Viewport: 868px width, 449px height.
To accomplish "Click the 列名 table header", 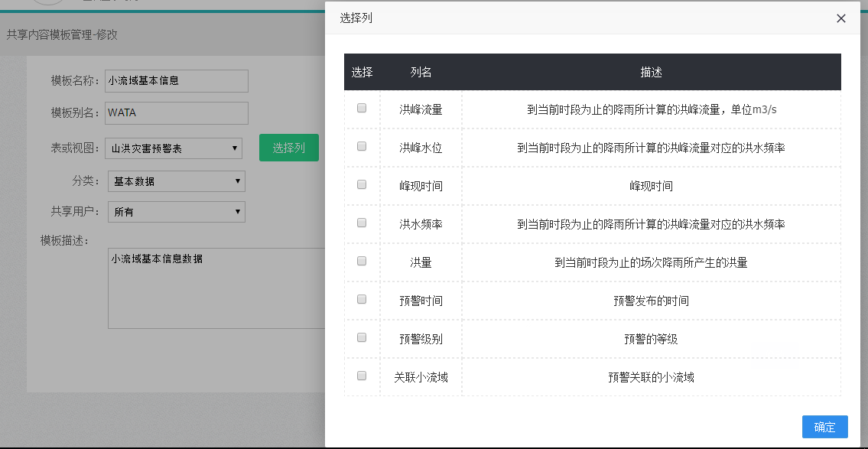I will (x=421, y=72).
